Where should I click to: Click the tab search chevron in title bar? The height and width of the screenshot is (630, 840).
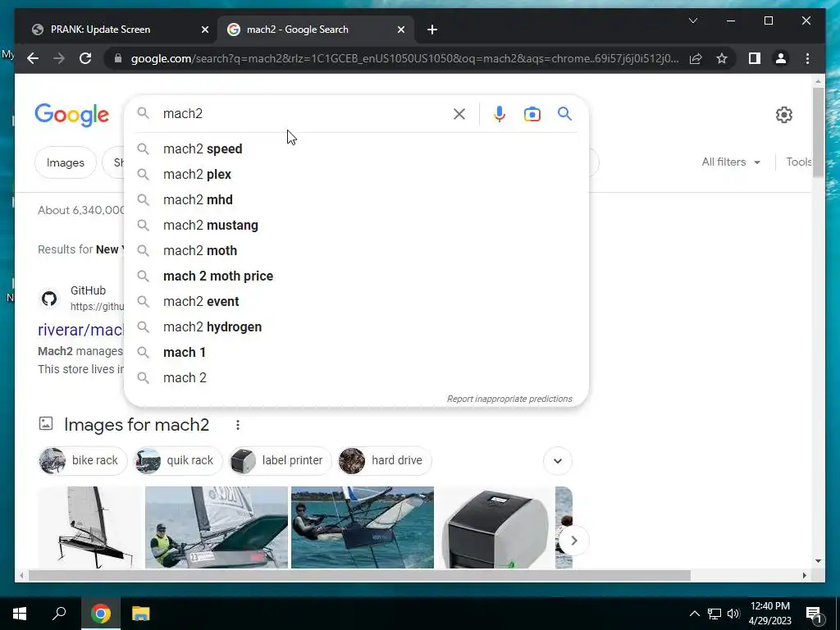click(x=692, y=21)
